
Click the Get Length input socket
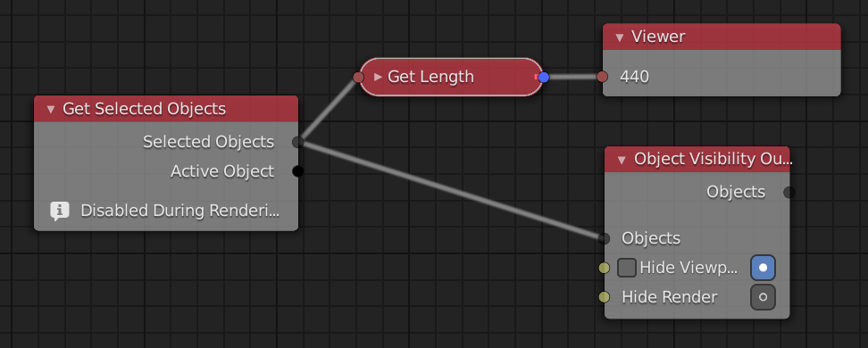coord(358,77)
